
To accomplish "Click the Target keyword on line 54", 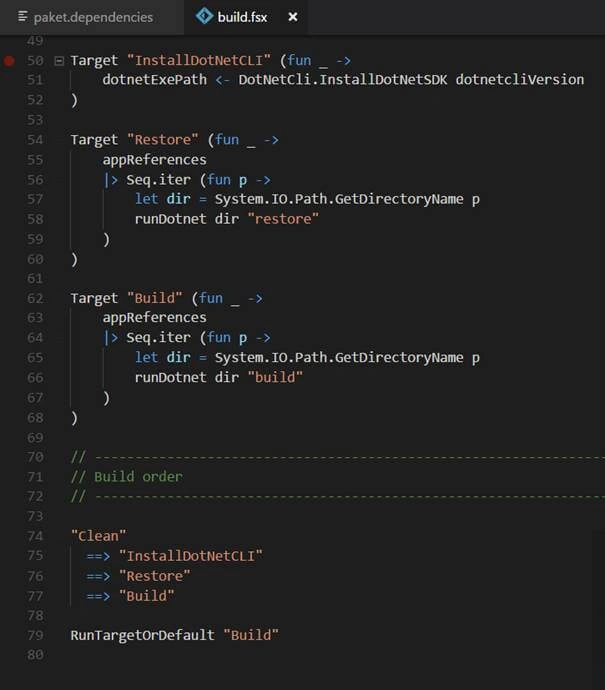I will 94,140.
